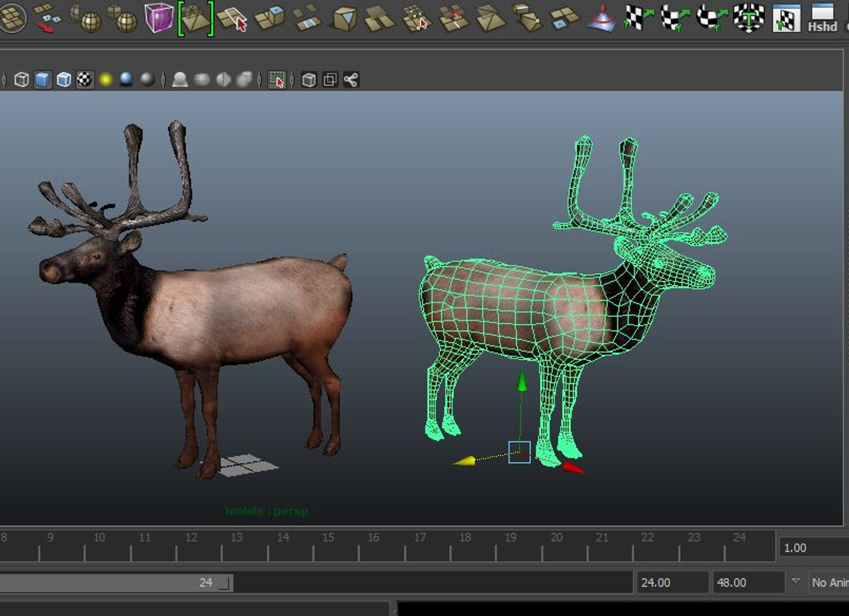
Task: Click the Smooth polygon shelf icon with two spheres
Action: (86, 17)
